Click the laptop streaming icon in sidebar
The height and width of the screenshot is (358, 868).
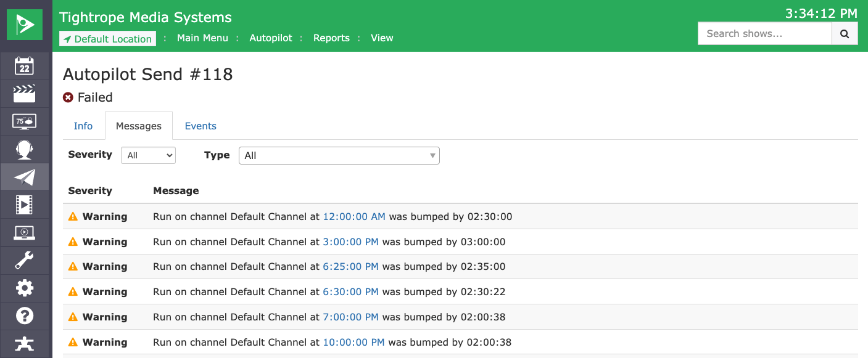tap(24, 232)
